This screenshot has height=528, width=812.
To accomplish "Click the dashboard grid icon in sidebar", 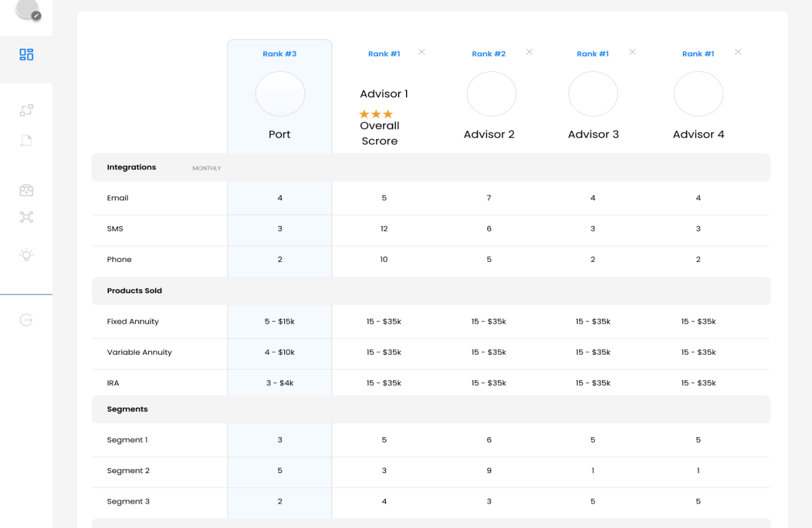I will point(26,55).
